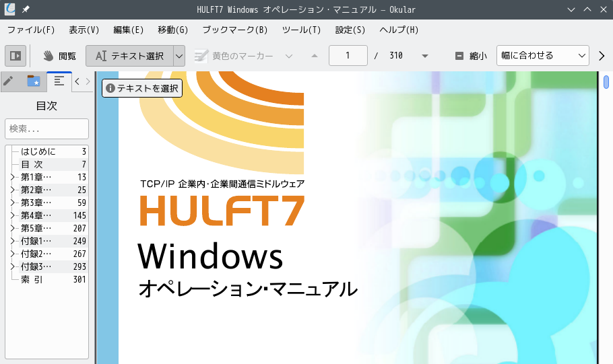
Task: Click the document vertical scrollbar handle
Action: pos(606,82)
